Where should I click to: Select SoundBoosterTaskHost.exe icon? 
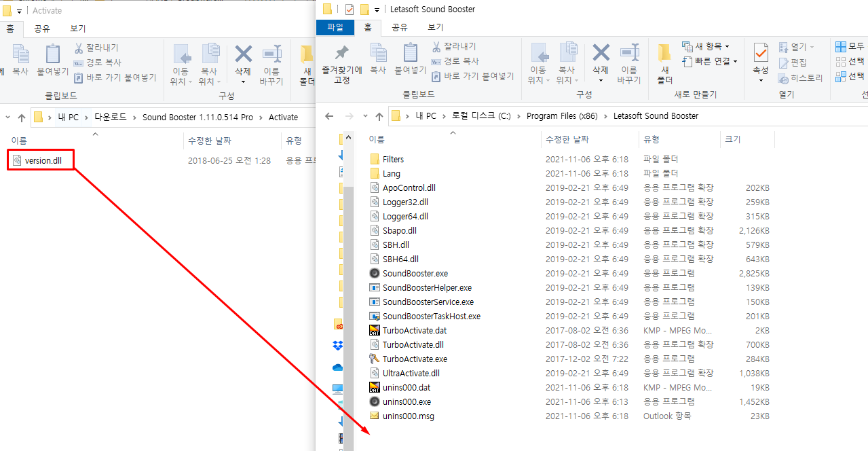pyautogui.click(x=374, y=316)
